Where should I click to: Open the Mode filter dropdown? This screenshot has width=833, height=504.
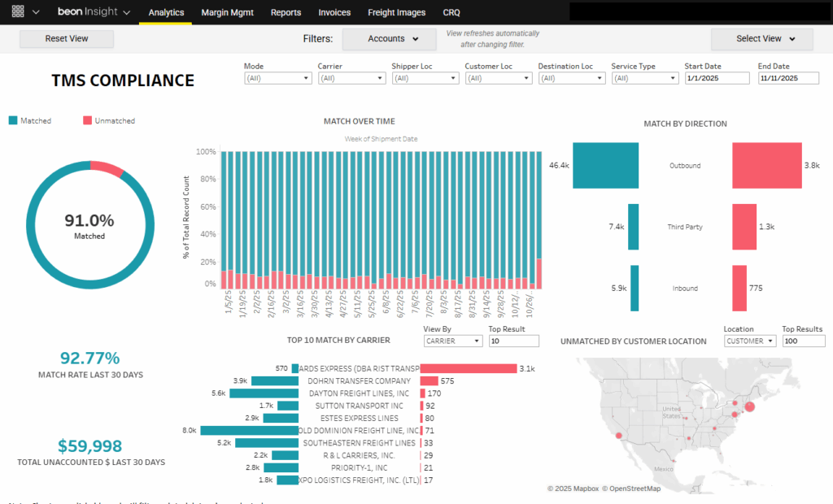(277, 78)
